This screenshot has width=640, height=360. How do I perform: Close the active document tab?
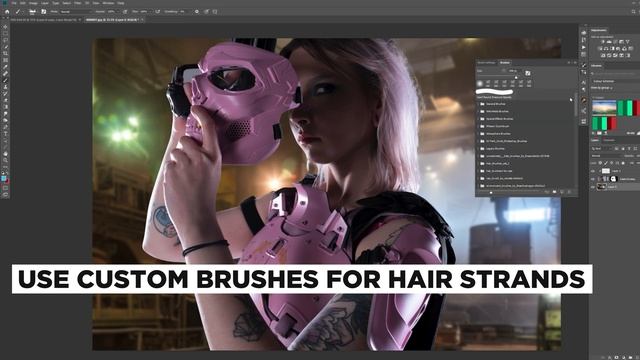click(142, 19)
